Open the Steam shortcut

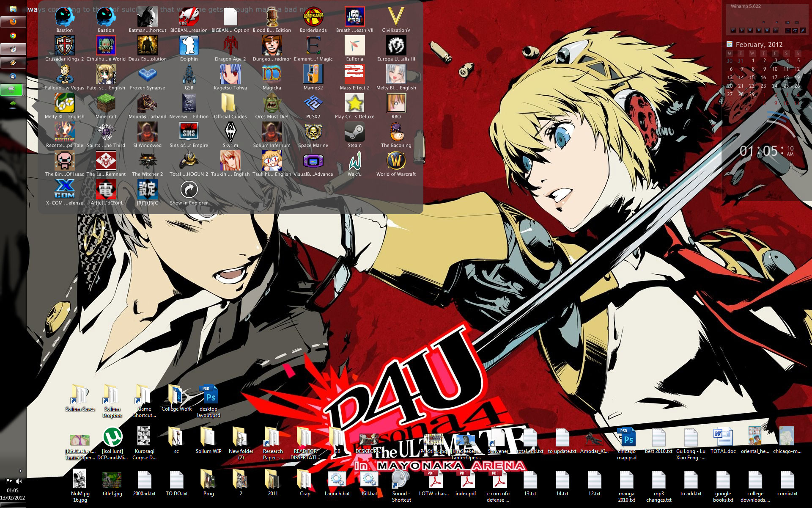click(x=354, y=135)
